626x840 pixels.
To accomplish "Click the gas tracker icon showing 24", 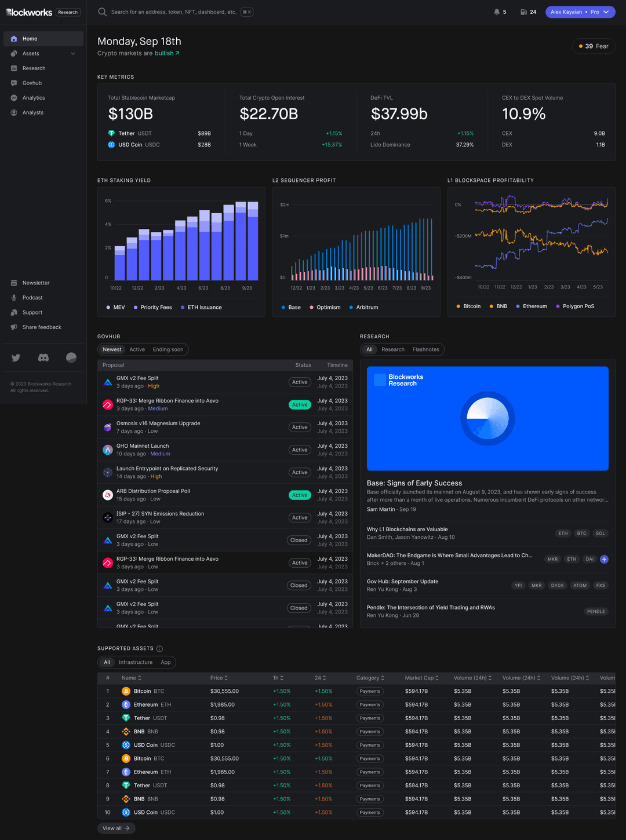I will pyautogui.click(x=525, y=12).
